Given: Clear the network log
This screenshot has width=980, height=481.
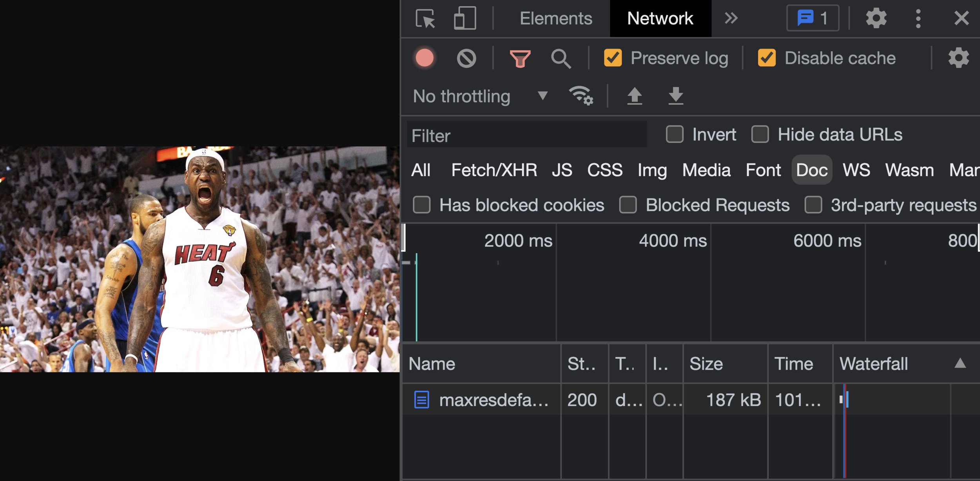Looking at the screenshot, I should pos(466,58).
